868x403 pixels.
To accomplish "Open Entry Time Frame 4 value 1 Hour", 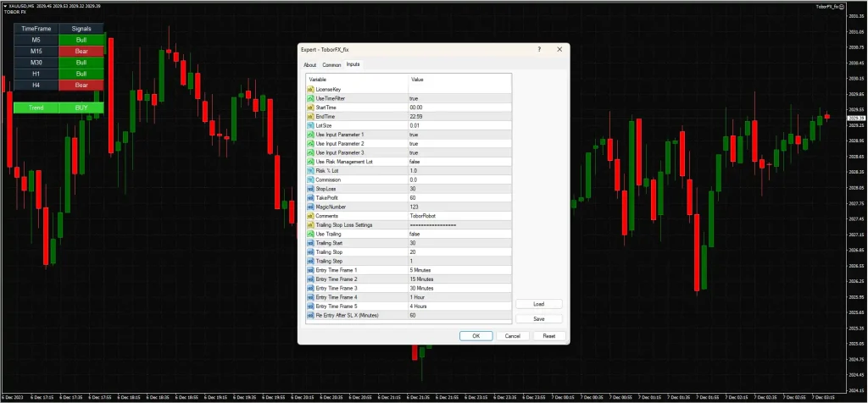I will coord(459,297).
